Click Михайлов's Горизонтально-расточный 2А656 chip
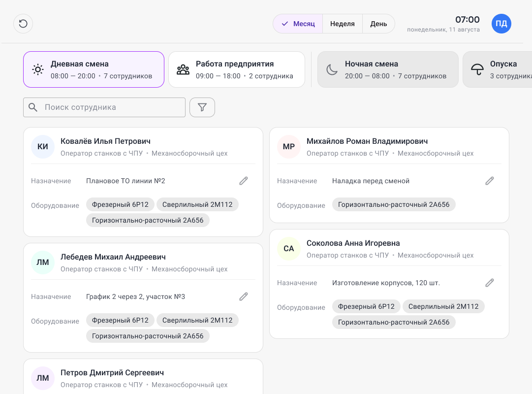Viewport: 532px width, 394px height. tap(394, 204)
